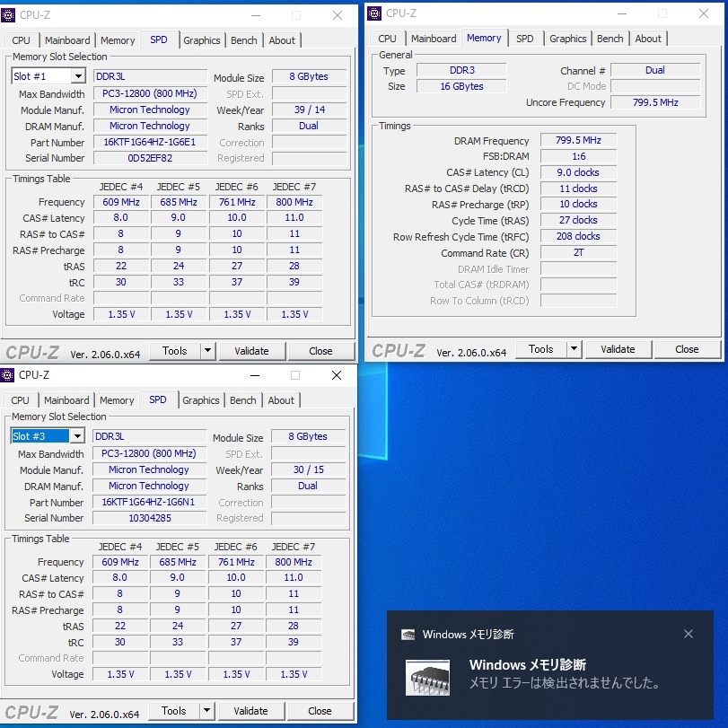Image resolution: width=728 pixels, height=728 pixels.
Task: Close bottom-left CPU-Z window with X
Action: pos(337,375)
